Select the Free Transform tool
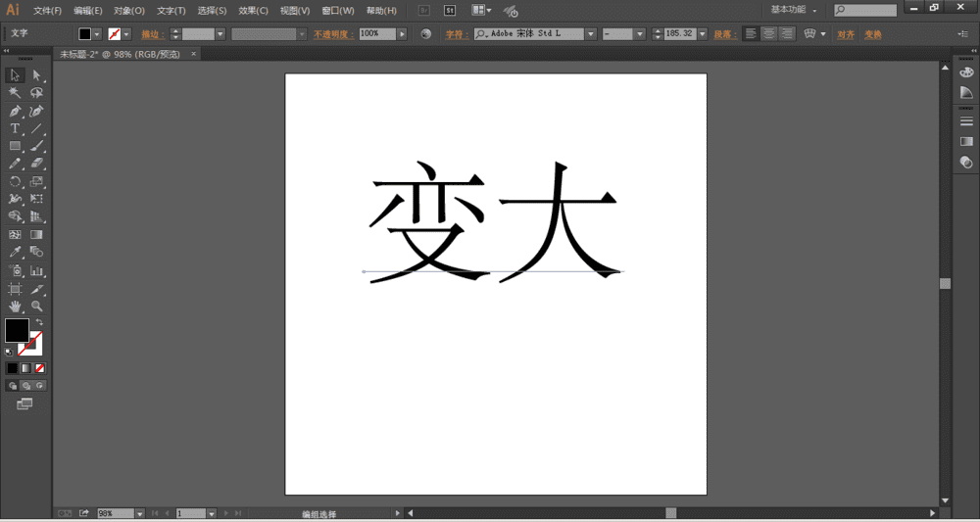 37,199
